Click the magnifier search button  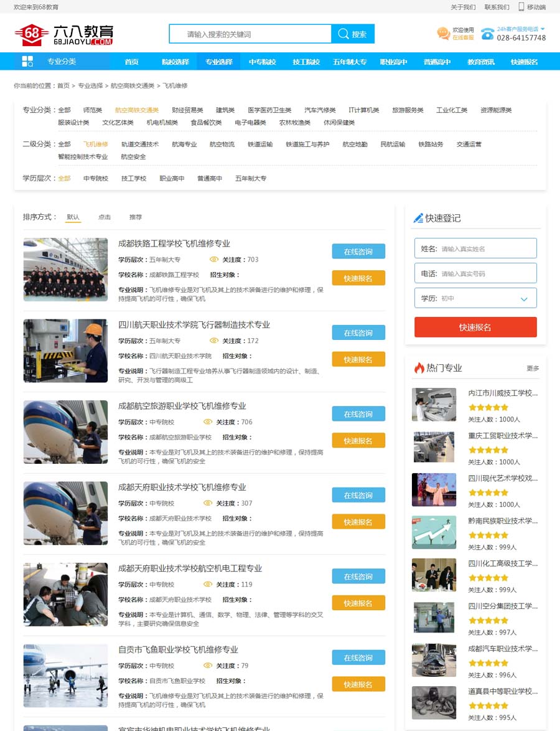[x=353, y=34]
